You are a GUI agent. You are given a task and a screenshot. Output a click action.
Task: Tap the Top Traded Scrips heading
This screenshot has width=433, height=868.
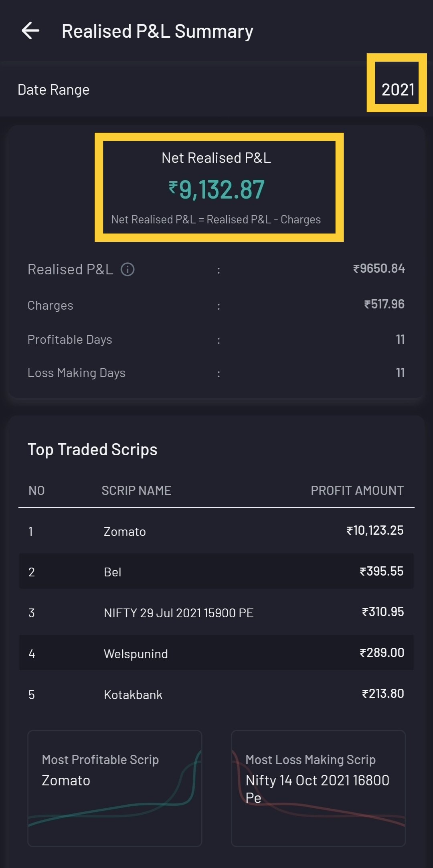pos(92,450)
